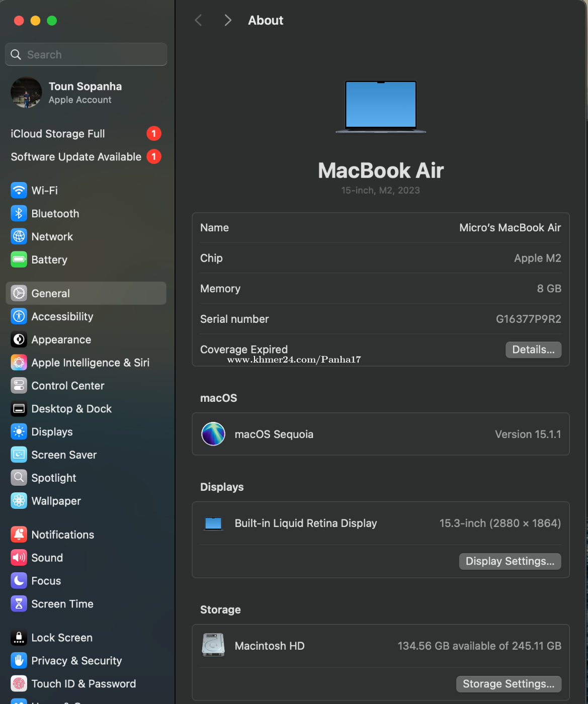Click the green full-screen window button

(52, 21)
